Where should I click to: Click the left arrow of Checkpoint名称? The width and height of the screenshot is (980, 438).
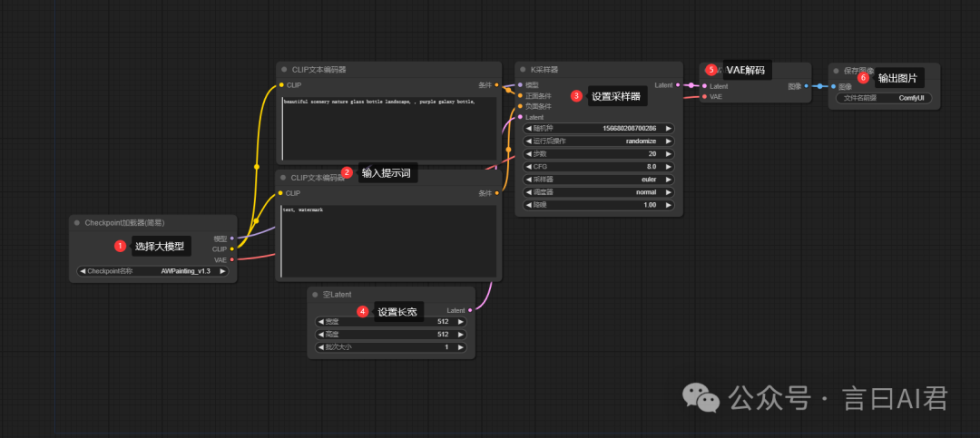(x=82, y=271)
